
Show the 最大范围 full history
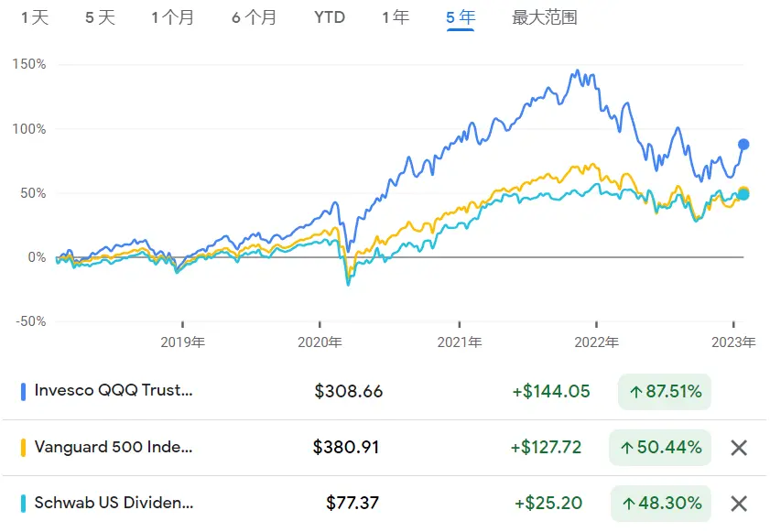click(x=545, y=17)
